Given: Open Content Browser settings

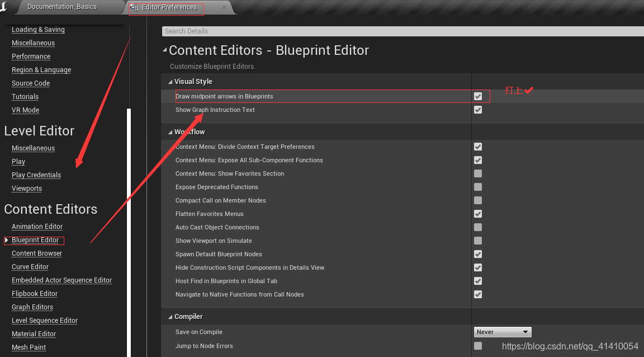Looking at the screenshot, I should click(x=37, y=253).
